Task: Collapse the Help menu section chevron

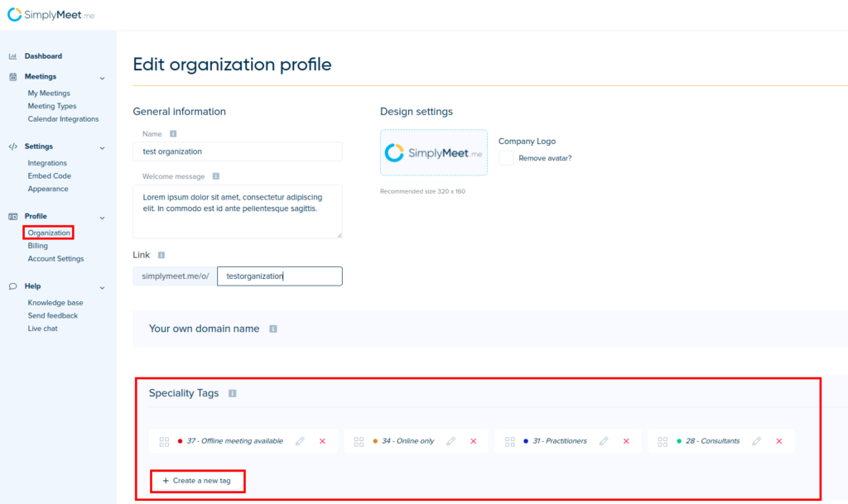Action: [102, 287]
